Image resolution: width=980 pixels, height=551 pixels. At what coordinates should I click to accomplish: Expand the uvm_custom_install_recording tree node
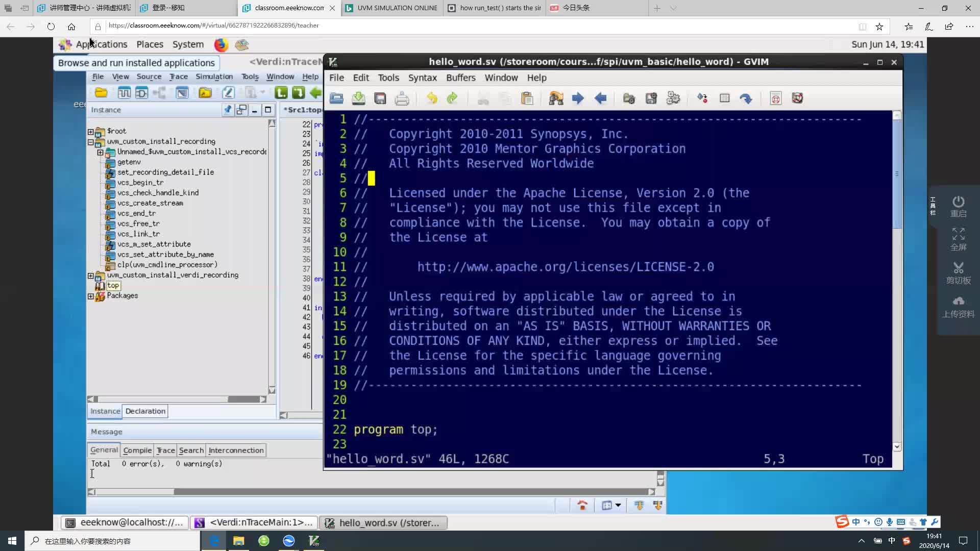[x=91, y=141]
